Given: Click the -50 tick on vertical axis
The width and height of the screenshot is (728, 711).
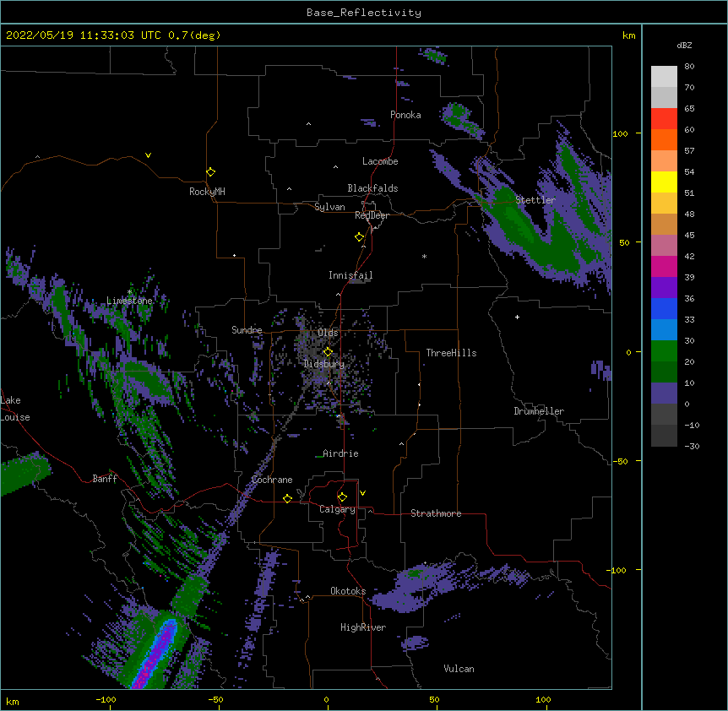Looking at the screenshot, I should [x=620, y=461].
